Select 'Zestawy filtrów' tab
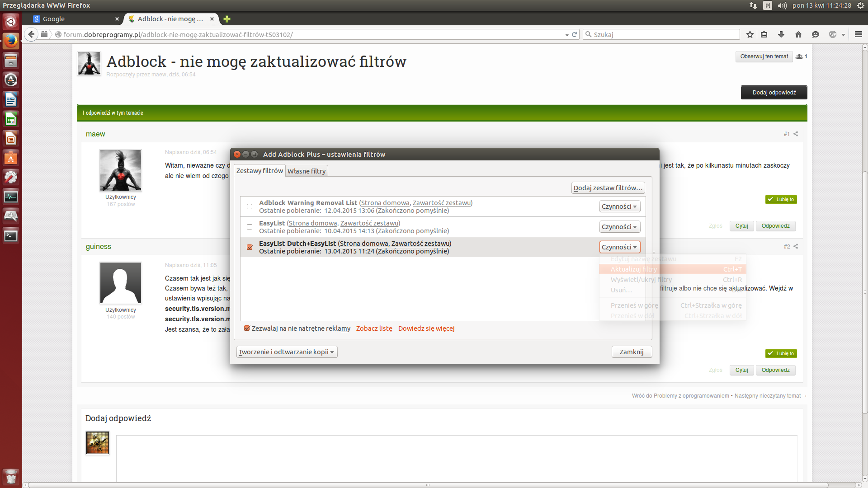Screen dimensions: 868x488 click(259, 171)
